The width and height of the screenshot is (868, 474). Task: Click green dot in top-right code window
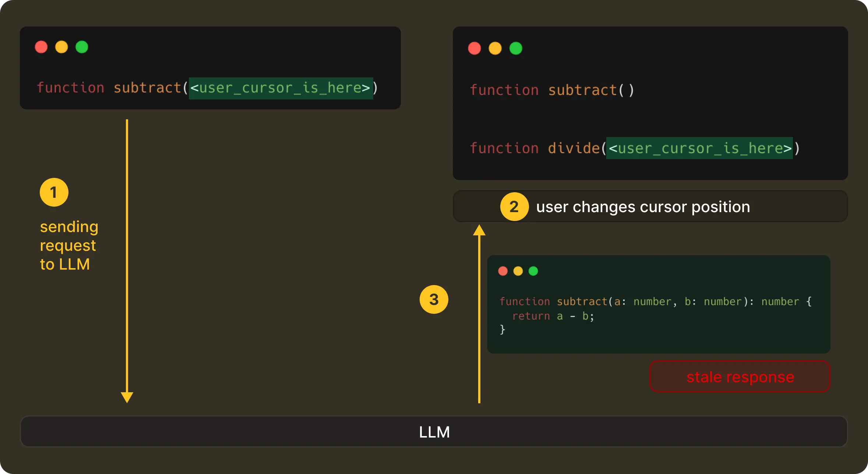coord(516,48)
